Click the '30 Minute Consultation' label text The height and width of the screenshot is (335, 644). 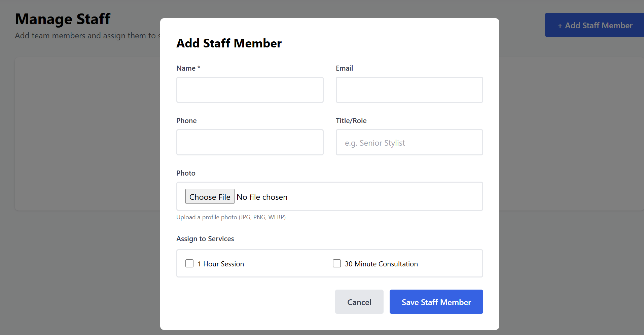(x=381, y=264)
